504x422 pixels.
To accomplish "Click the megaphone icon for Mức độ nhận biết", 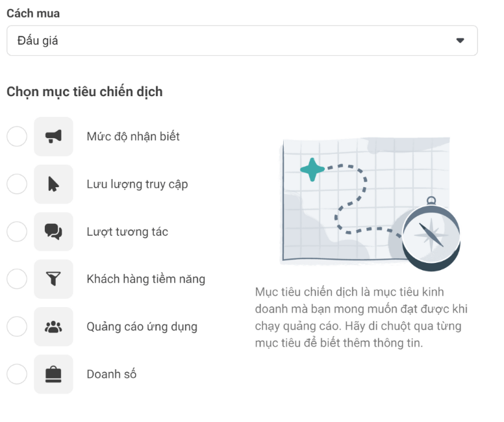I will [53, 136].
